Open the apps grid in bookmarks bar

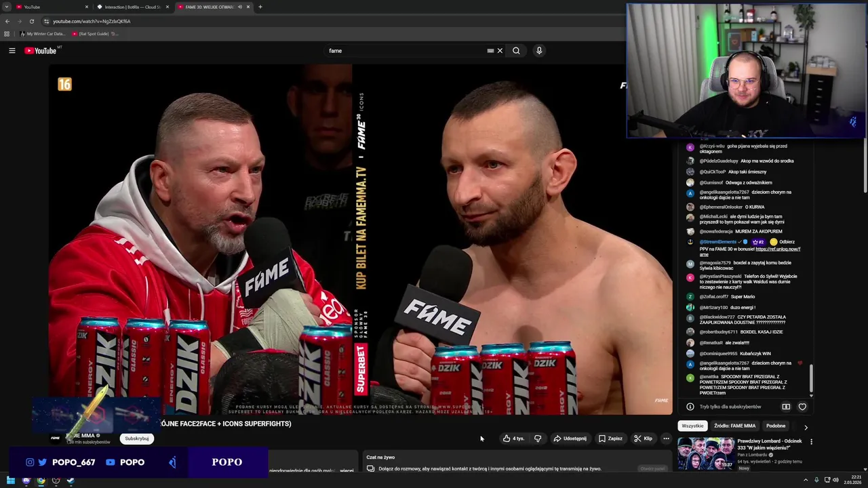pos(7,34)
